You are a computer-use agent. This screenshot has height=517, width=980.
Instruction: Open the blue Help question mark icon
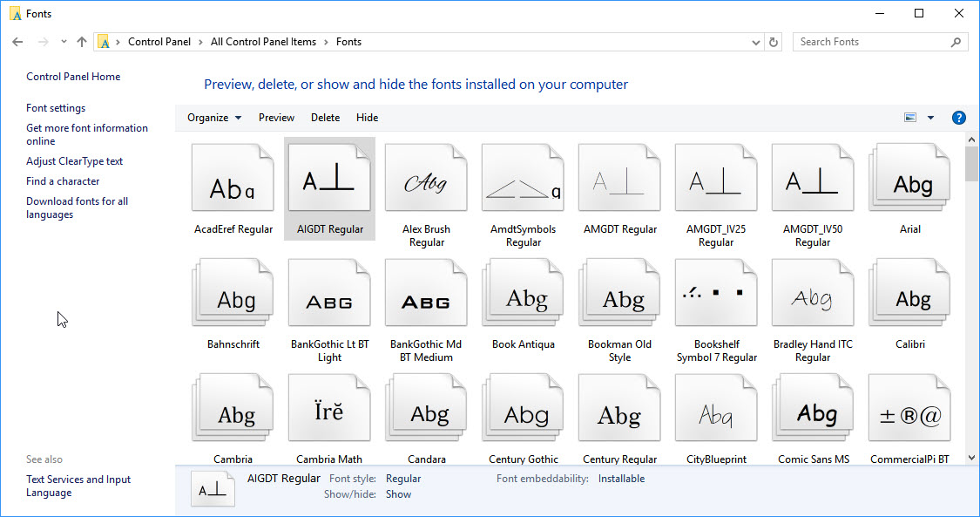point(958,118)
